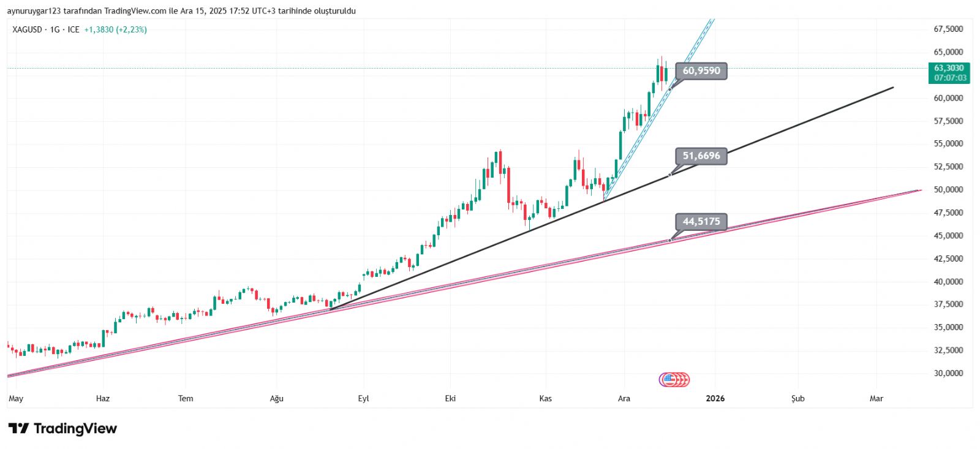Click the Ara month label on time axis
This screenshot has width=980, height=449.
coord(624,399)
